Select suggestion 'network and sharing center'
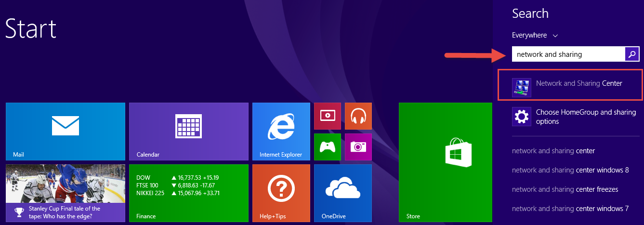This screenshot has width=644, height=225. tap(553, 151)
